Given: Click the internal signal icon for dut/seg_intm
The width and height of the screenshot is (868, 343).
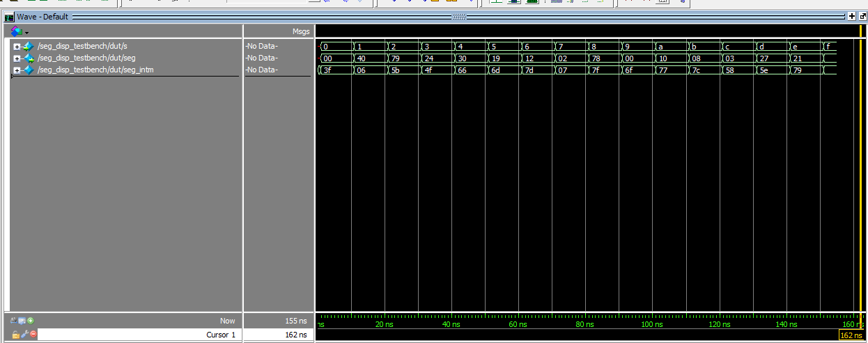Looking at the screenshot, I should (x=28, y=70).
